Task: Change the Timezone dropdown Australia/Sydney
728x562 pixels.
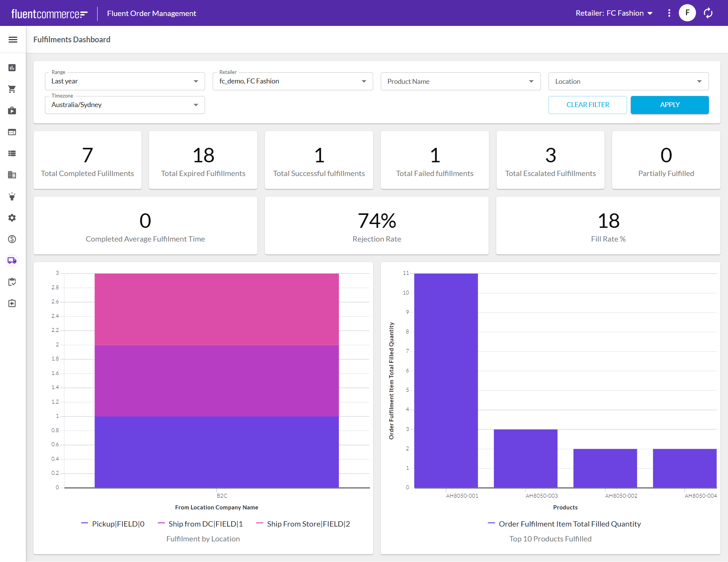Action: pyautogui.click(x=125, y=105)
